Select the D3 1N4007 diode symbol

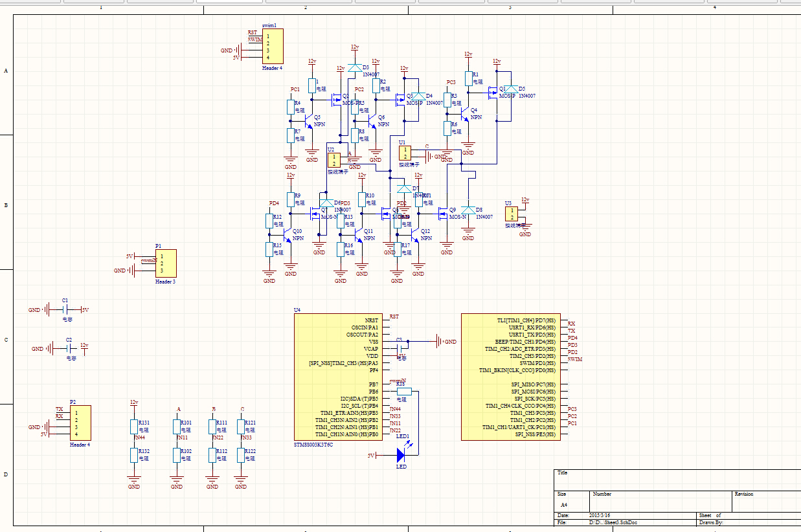pyautogui.click(x=354, y=67)
